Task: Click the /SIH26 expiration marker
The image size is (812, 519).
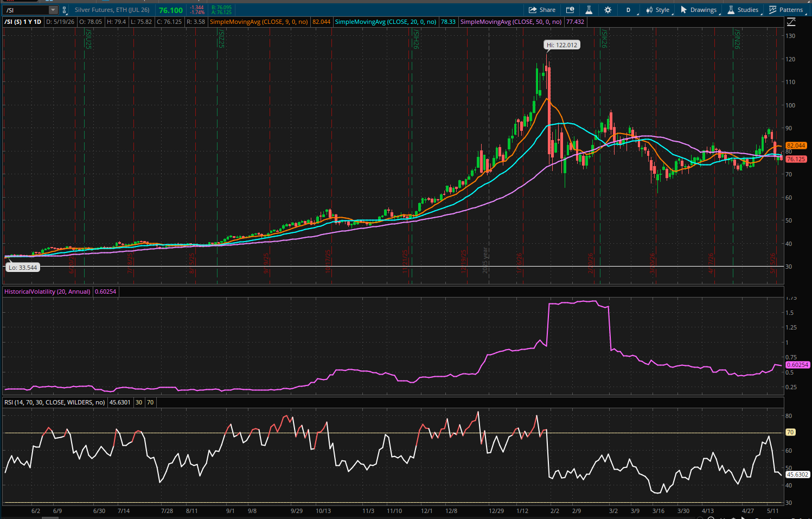Action: click(417, 39)
